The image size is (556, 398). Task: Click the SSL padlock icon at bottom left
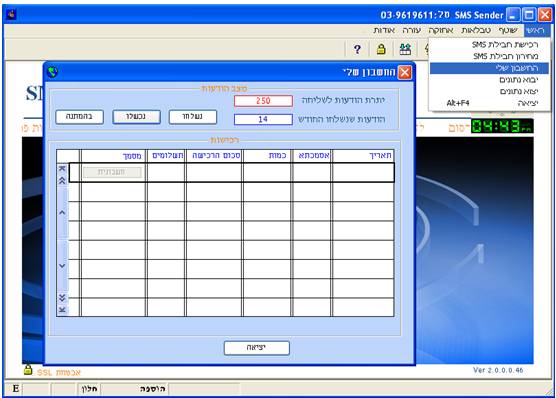coord(28,370)
